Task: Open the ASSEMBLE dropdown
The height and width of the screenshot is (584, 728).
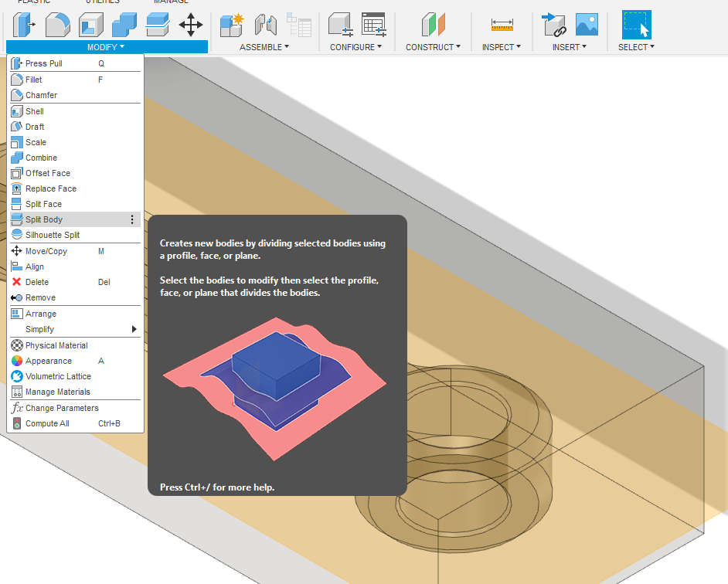Action: point(264,47)
